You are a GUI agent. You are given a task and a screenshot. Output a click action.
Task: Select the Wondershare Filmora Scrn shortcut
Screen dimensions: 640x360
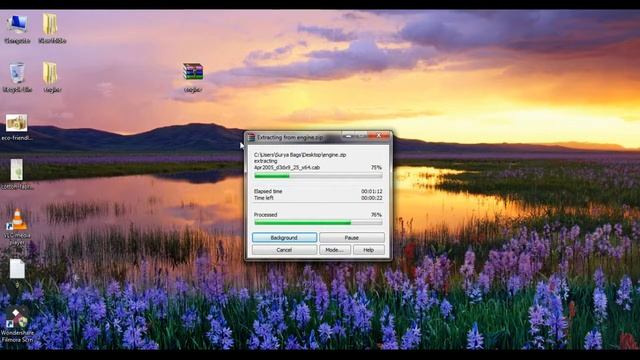coord(17,324)
